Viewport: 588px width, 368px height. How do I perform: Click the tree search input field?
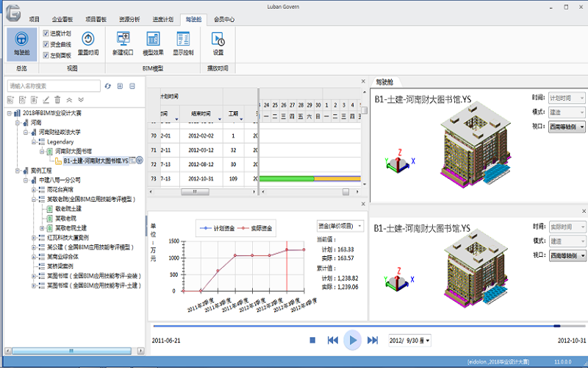pos(54,86)
